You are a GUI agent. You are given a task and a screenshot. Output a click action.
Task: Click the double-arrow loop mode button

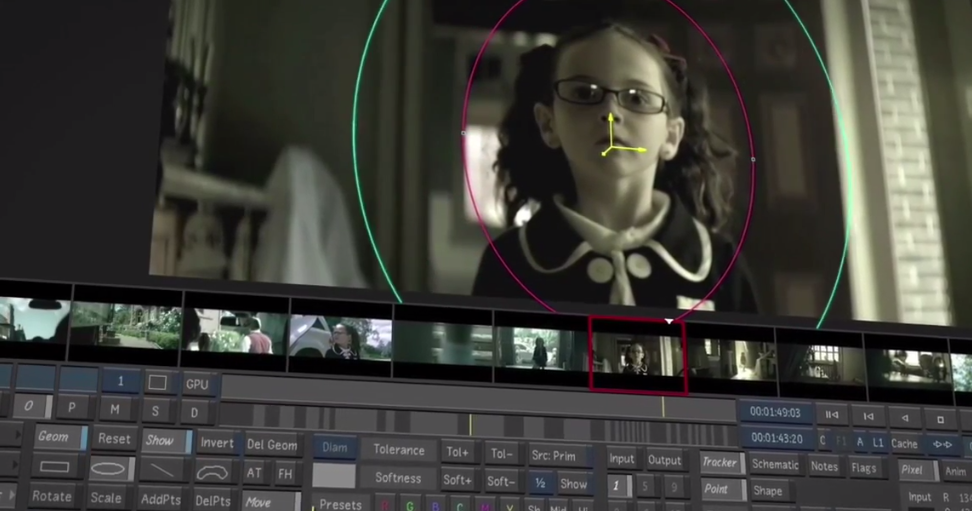(x=942, y=445)
